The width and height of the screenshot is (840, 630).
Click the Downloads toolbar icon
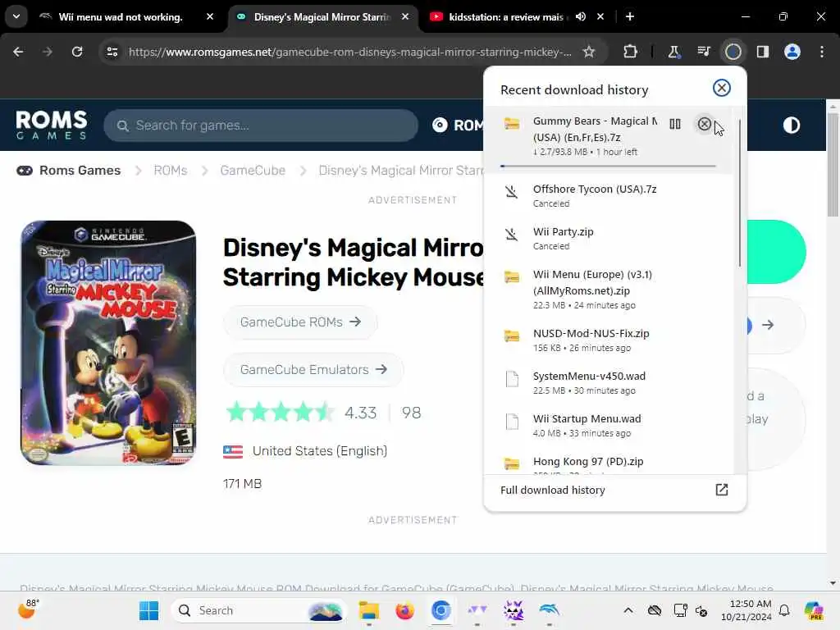733,52
